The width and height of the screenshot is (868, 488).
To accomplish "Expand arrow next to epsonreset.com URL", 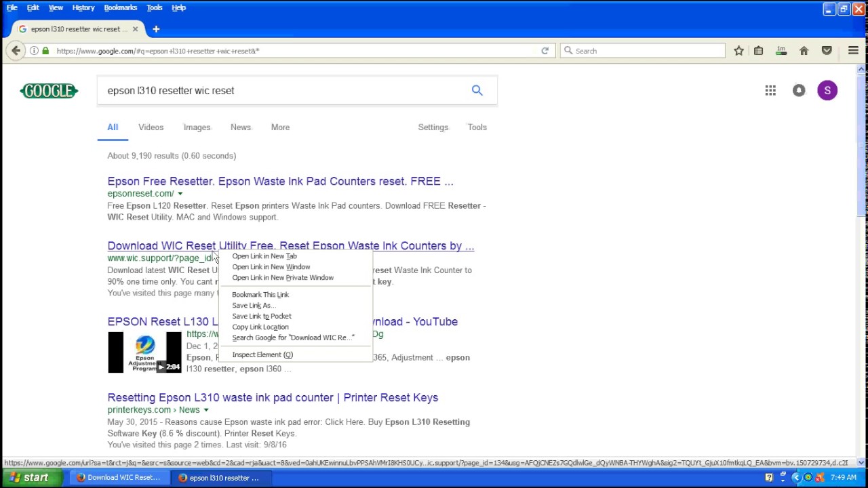I will pos(180,194).
